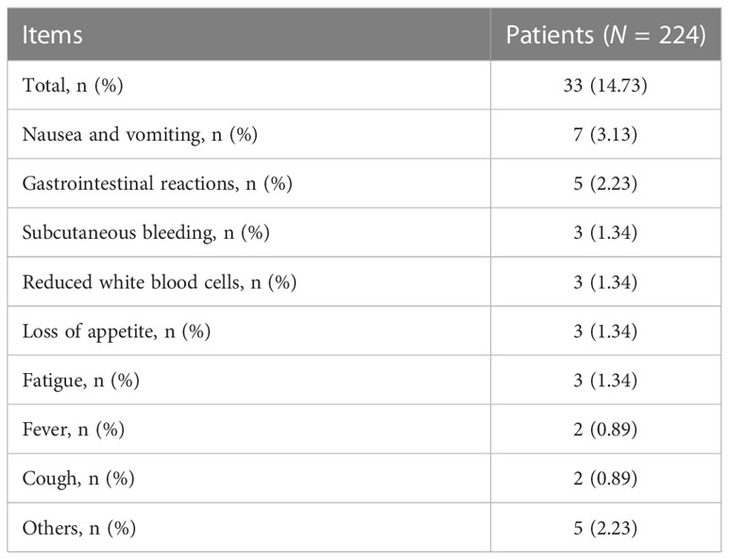Select Loss of appetite row label

tap(116, 331)
